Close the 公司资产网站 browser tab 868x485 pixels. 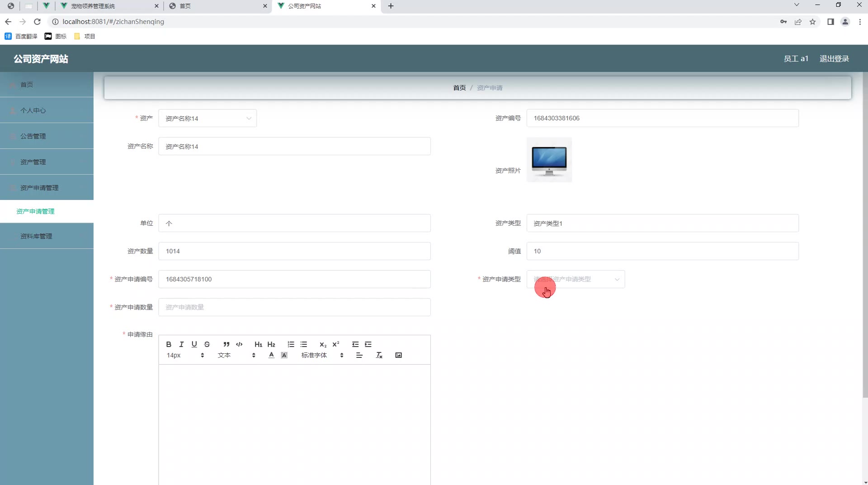click(373, 6)
